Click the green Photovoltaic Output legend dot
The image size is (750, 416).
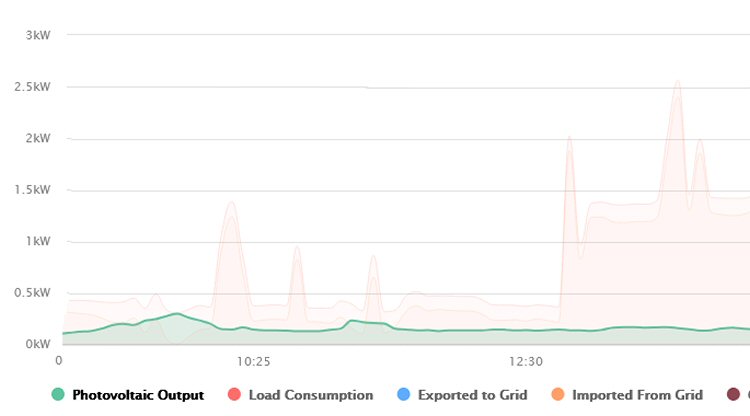pyautogui.click(x=58, y=395)
